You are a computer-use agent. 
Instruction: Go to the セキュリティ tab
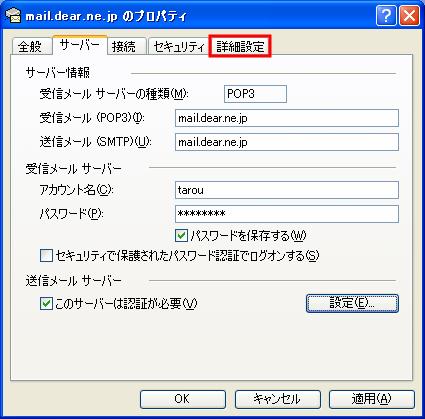(178, 46)
